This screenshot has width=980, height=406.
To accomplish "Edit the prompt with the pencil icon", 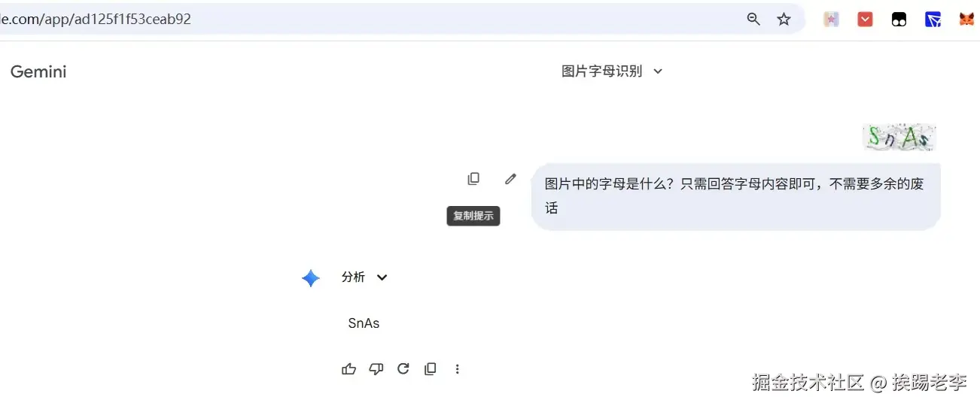I will click(510, 179).
